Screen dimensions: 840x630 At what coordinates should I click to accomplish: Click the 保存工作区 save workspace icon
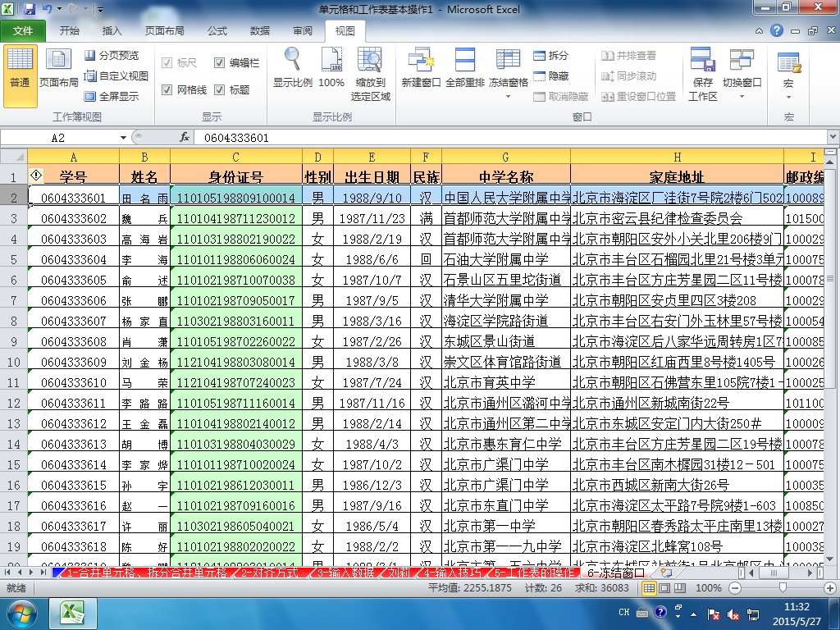pyautogui.click(x=702, y=60)
